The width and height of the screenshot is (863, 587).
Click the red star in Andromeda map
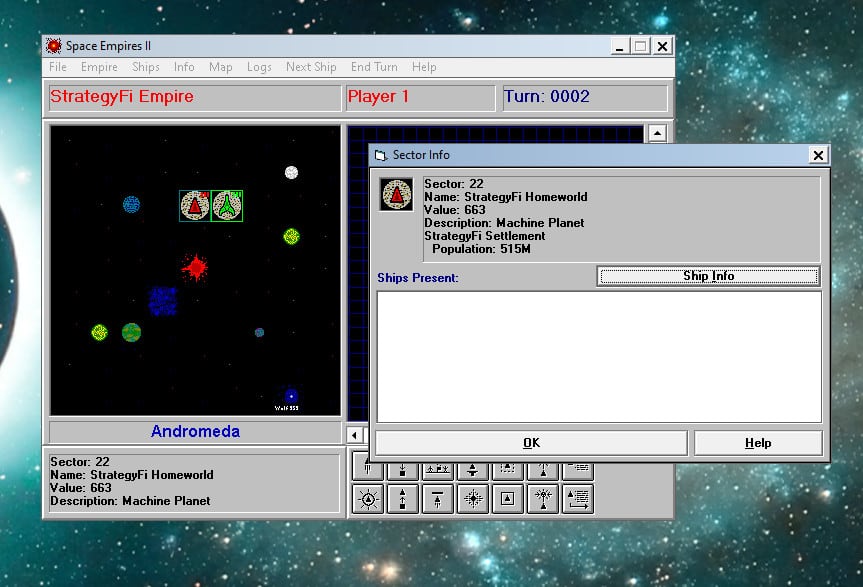[x=195, y=267]
